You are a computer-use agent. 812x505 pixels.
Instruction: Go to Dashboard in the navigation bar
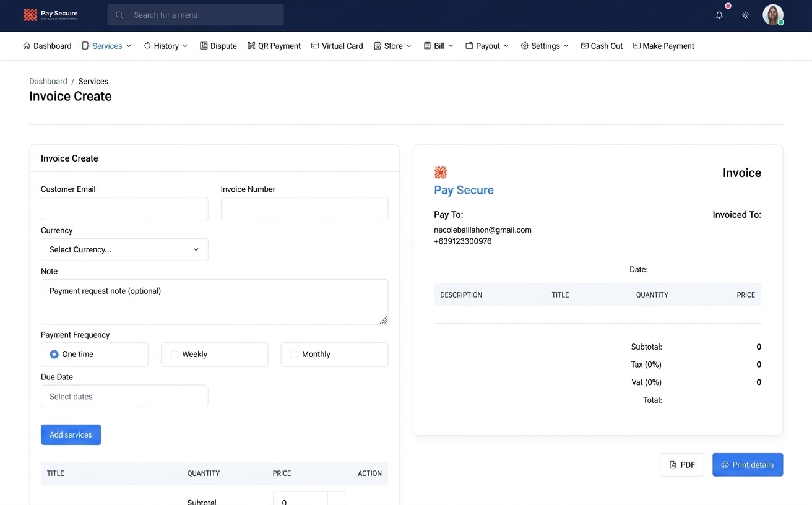pyautogui.click(x=47, y=46)
